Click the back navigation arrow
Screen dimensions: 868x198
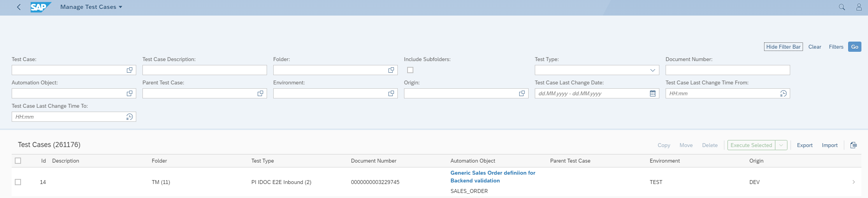point(19,7)
